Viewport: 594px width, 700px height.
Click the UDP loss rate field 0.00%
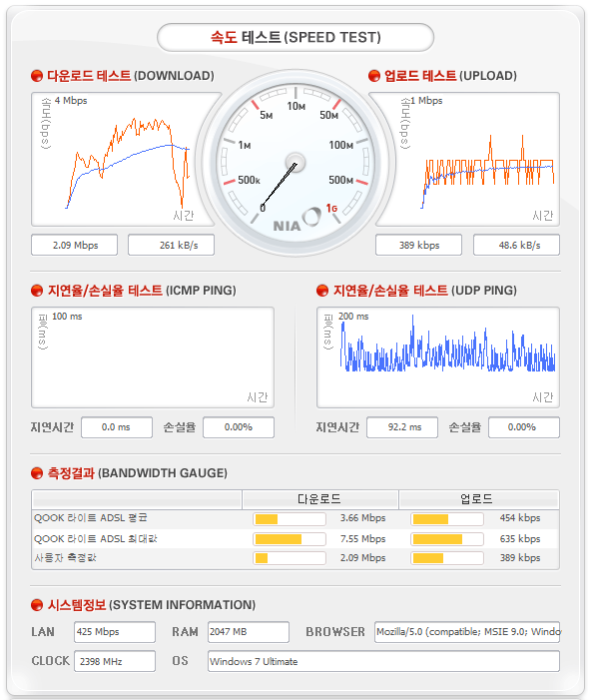pos(524,427)
